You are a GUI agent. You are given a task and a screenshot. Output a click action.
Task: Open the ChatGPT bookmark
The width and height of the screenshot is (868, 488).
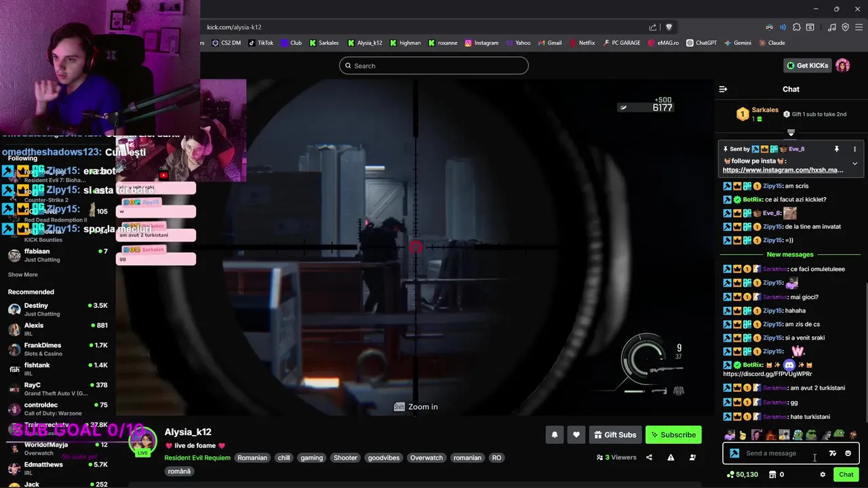pos(701,43)
